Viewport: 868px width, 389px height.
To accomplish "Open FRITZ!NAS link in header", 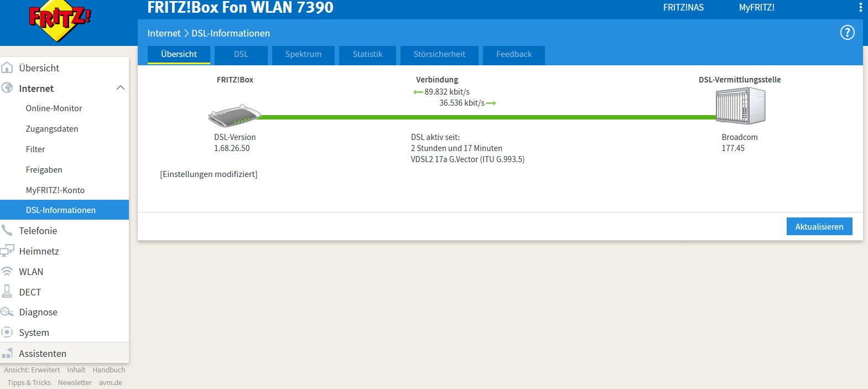I will pos(683,8).
